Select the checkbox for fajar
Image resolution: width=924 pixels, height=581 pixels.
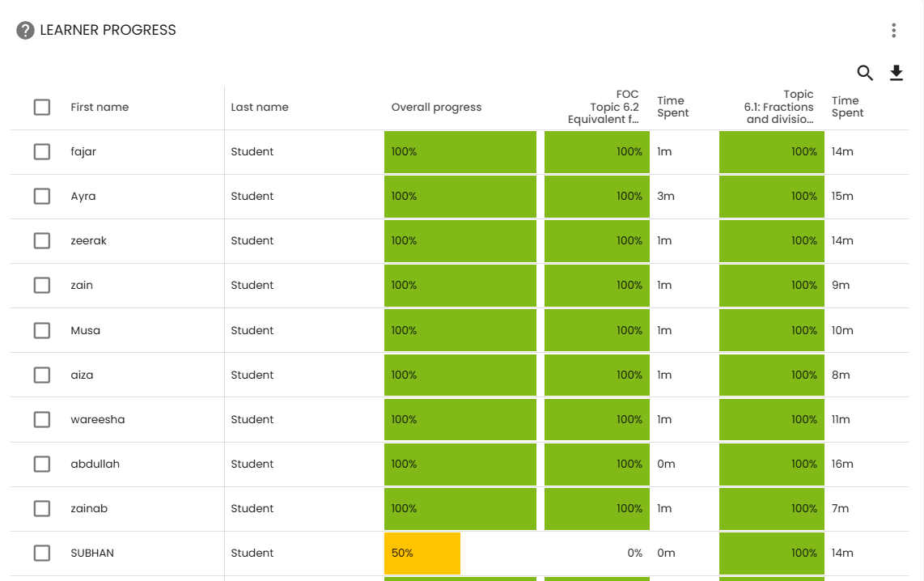pyautogui.click(x=42, y=151)
